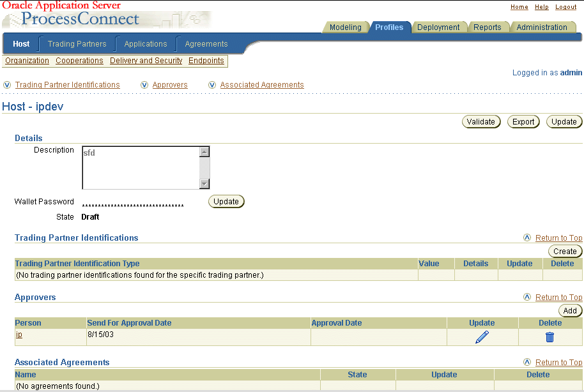Click the Host - ipdev page heading

tap(33, 107)
